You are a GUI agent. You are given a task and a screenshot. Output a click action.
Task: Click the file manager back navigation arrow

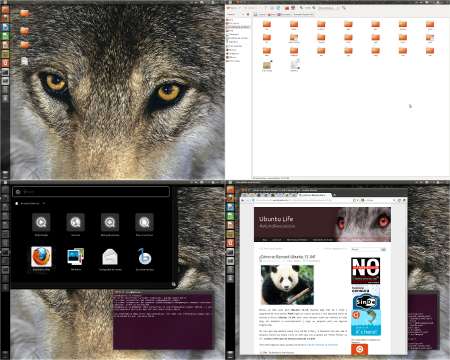click(x=228, y=8)
